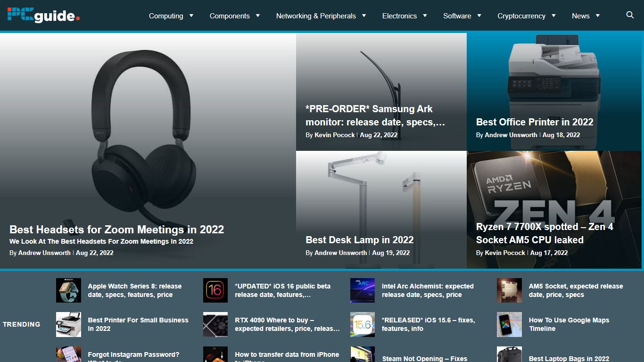Click Kevin Pocock author on Ryzen article
Screen dimensions: 644x362
pos(505,253)
